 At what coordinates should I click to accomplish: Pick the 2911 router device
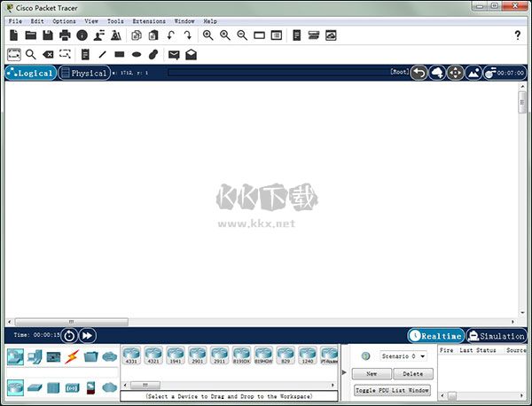[220, 355]
